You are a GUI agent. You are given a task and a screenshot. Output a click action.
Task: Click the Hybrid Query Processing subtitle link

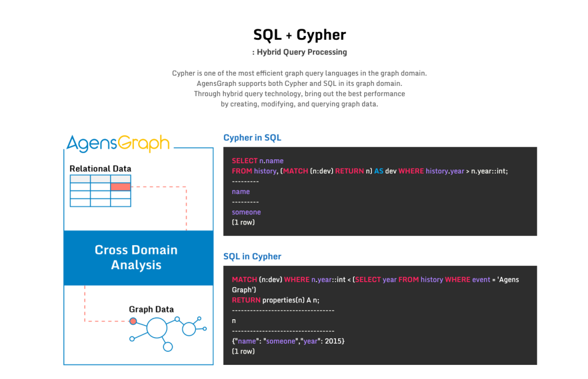(299, 52)
